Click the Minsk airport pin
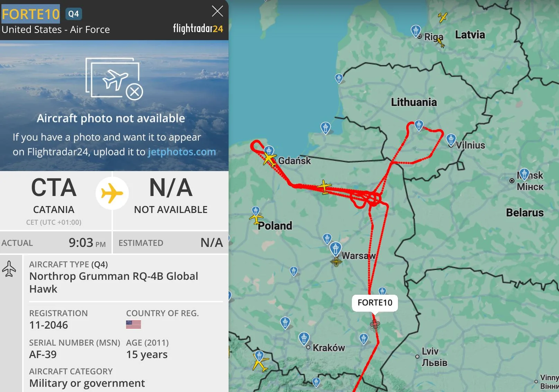Screen dimensions: 559x392 (524, 173)
